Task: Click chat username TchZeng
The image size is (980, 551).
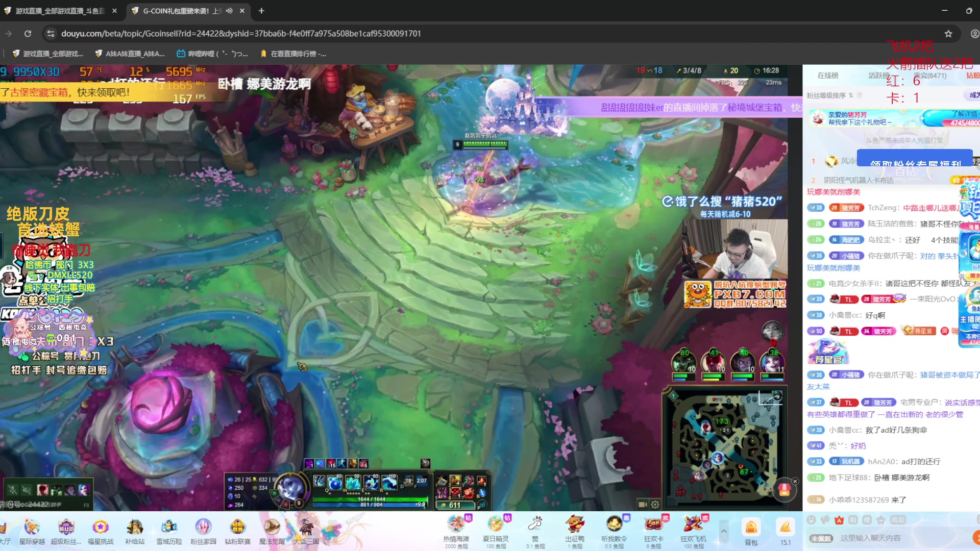Action: 883,208
